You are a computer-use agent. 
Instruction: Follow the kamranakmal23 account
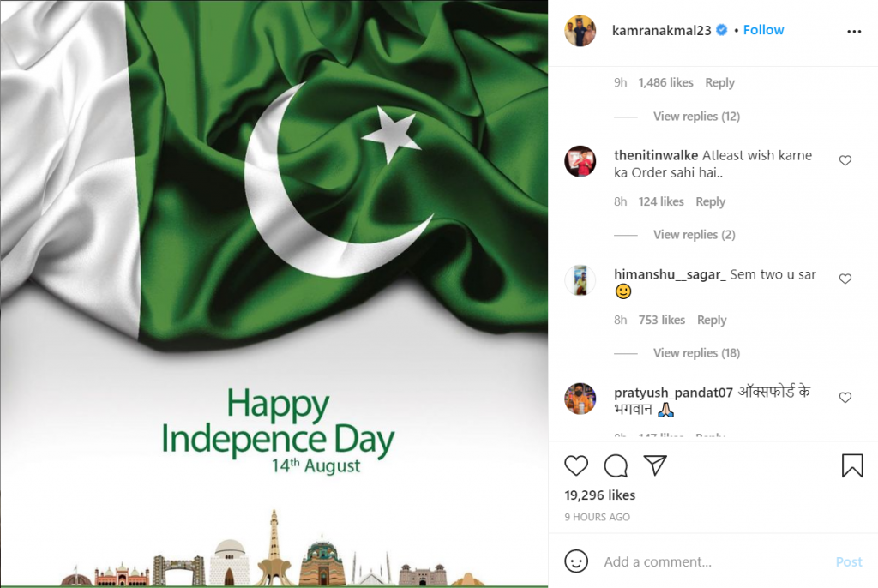(x=763, y=30)
